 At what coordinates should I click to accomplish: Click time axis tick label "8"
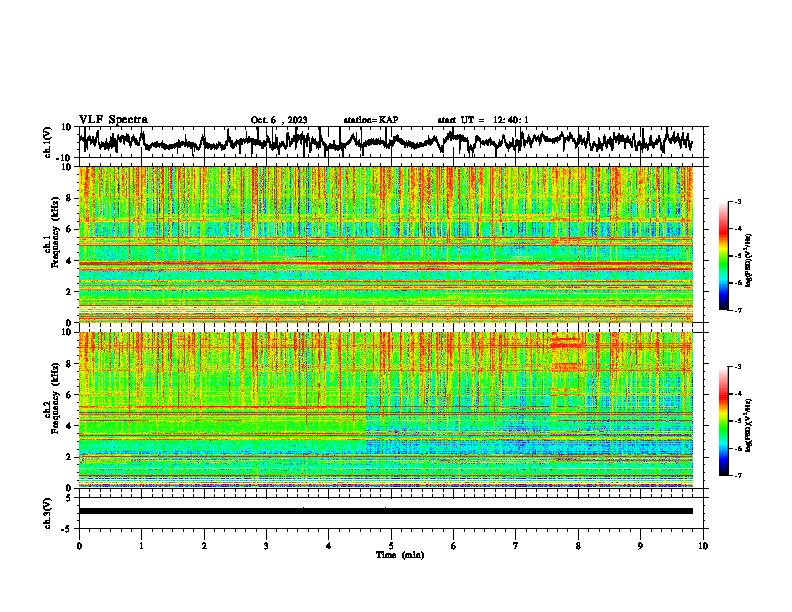pyautogui.click(x=578, y=546)
